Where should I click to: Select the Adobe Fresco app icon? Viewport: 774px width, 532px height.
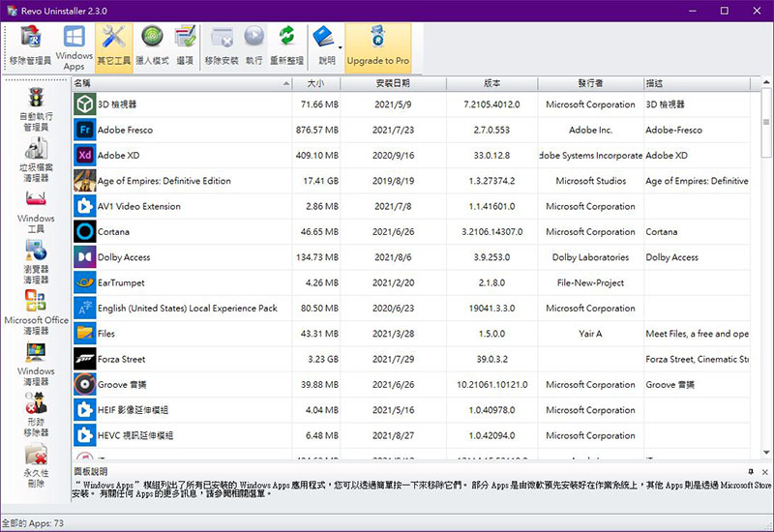click(x=85, y=130)
